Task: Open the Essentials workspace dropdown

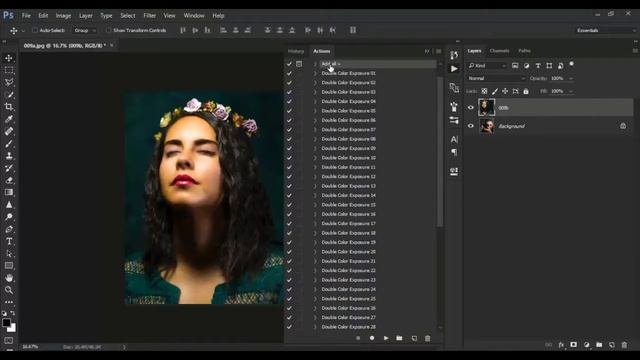Action: coord(606,30)
